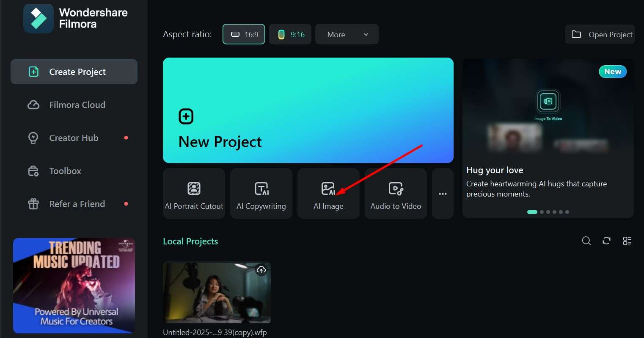The width and height of the screenshot is (644, 338).
Task: Open the Create Project section
Action: [74, 72]
